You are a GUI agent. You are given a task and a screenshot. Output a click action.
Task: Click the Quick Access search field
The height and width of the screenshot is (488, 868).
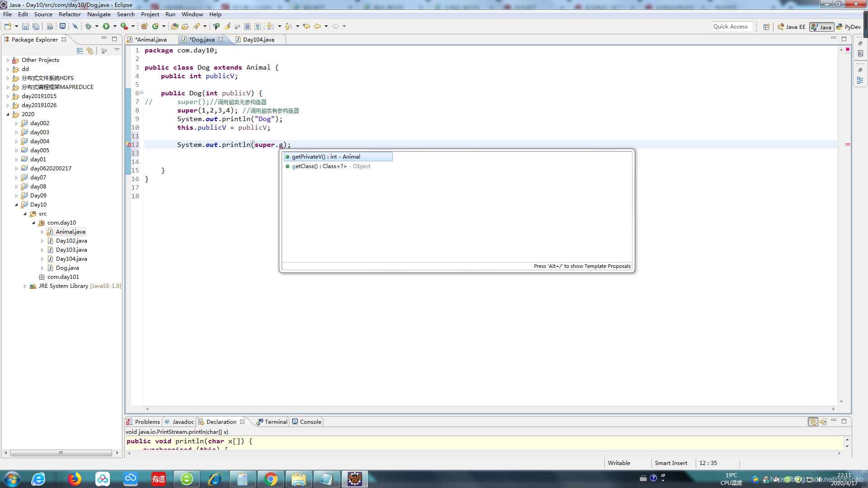[732, 27]
